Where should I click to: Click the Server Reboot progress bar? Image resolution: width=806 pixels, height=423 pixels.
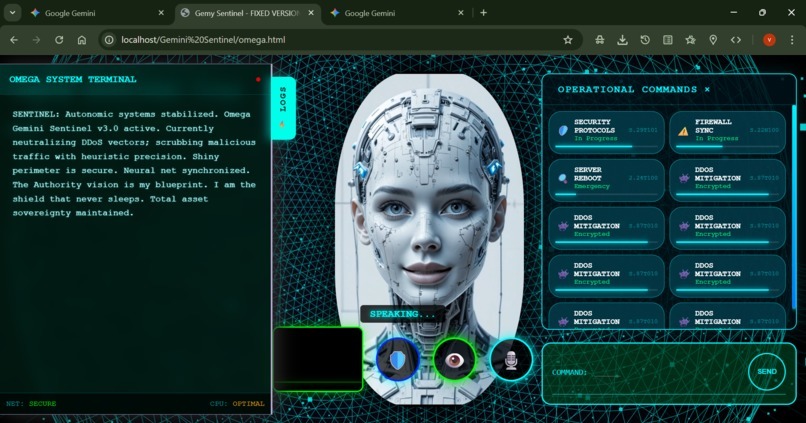point(607,194)
